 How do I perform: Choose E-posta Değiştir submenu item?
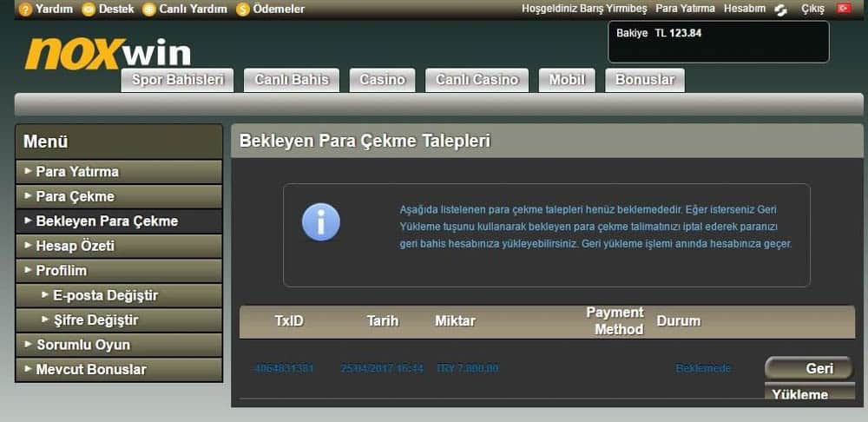click(119, 295)
